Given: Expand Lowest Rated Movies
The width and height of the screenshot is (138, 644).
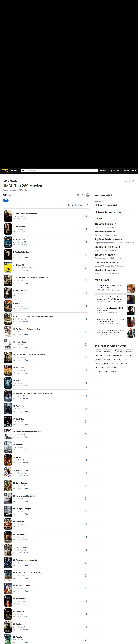Looking at the screenshot, I should [x=106, y=263].
